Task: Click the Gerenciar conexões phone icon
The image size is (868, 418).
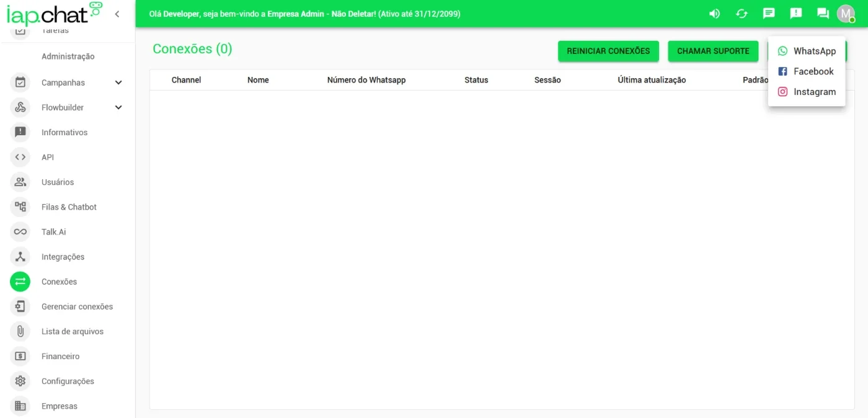Action: (x=20, y=306)
